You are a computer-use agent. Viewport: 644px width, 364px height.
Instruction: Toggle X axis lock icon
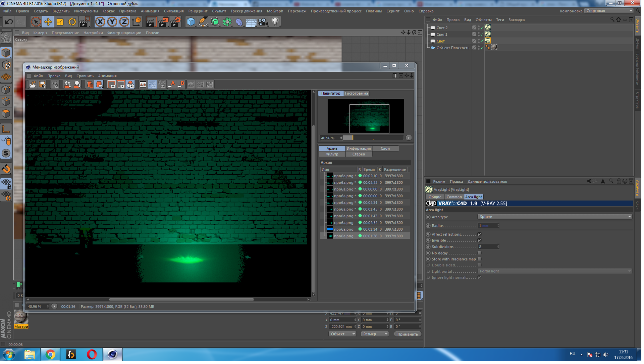100,22
